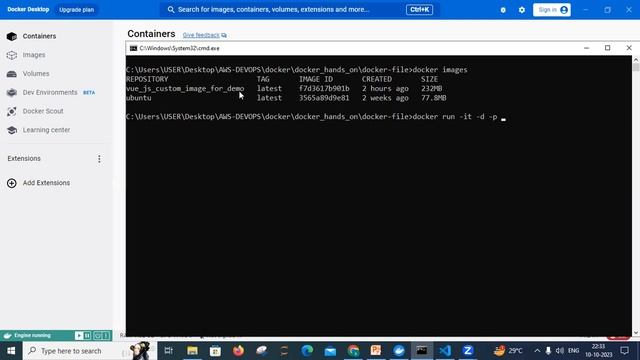The image size is (640, 360).
Task: Click the Containers cube icon
Action: (x=12, y=36)
